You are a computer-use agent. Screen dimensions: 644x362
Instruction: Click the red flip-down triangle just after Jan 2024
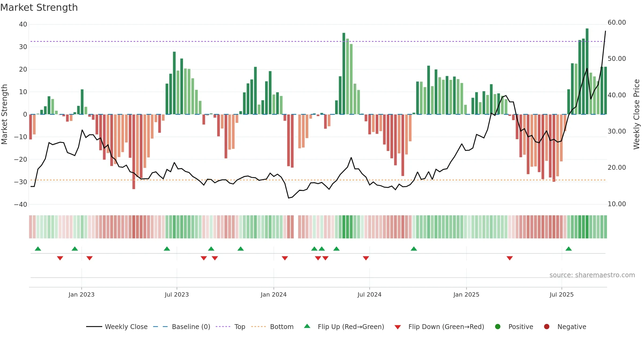coord(285,258)
